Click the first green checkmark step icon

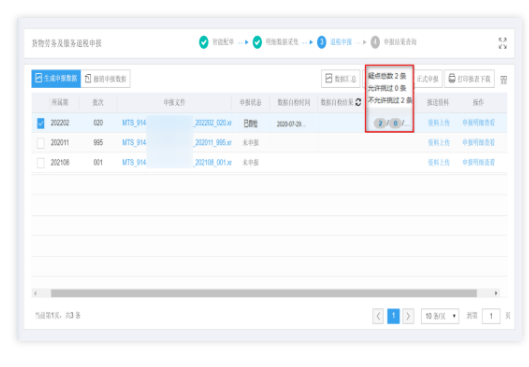pyautogui.click(x=203, y=42)
